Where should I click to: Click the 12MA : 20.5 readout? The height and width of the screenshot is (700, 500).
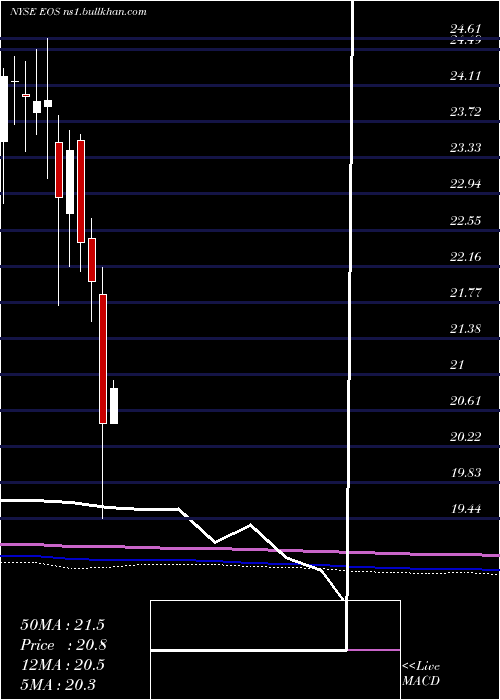[x=62, y=665]
